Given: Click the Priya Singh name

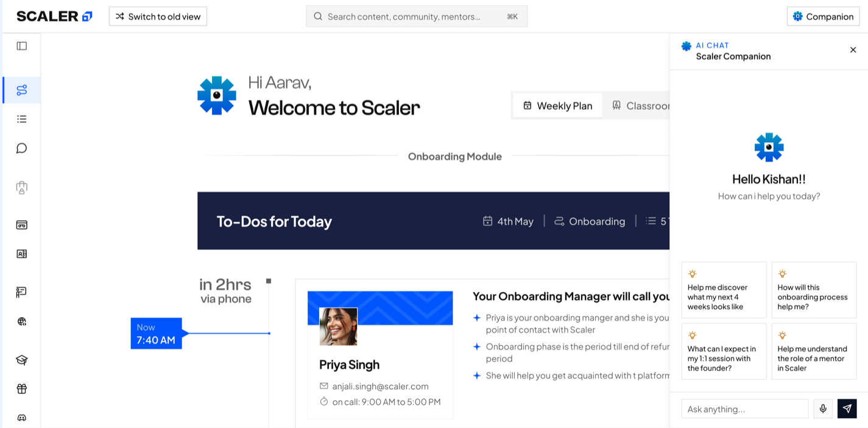Looking at the screenshot, I should (x=349, y=365).
